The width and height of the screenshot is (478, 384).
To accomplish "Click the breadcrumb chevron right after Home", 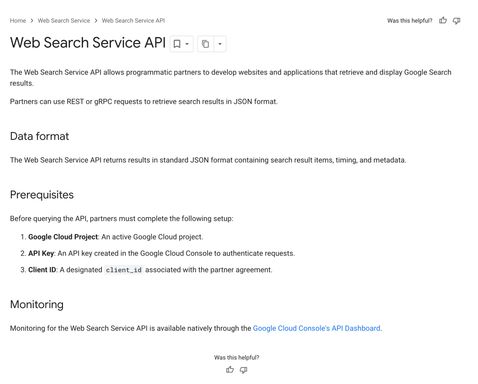I will click(32, 21).
